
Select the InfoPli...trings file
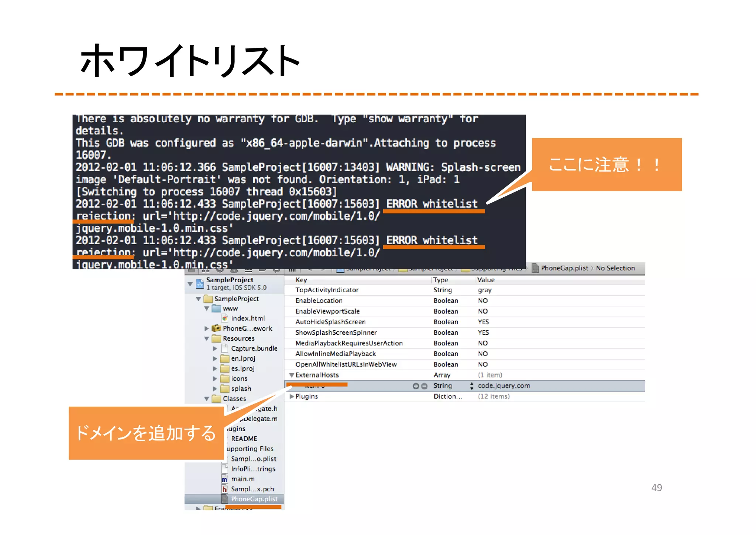pos(253,469)
